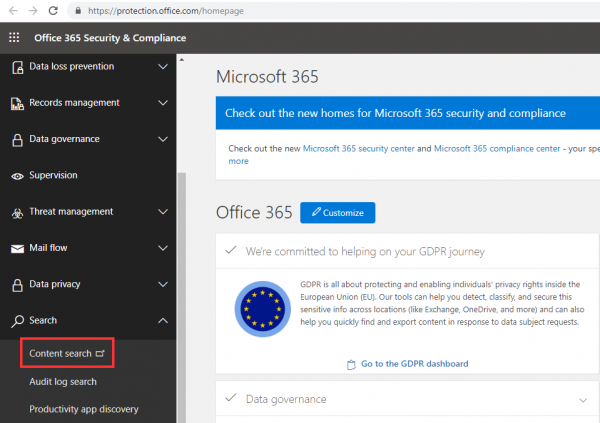Click the clipboard icon by GDPR dashboard link
This screenshot has width=600, height=423.
pyautogui.click(x=351, y=365)
